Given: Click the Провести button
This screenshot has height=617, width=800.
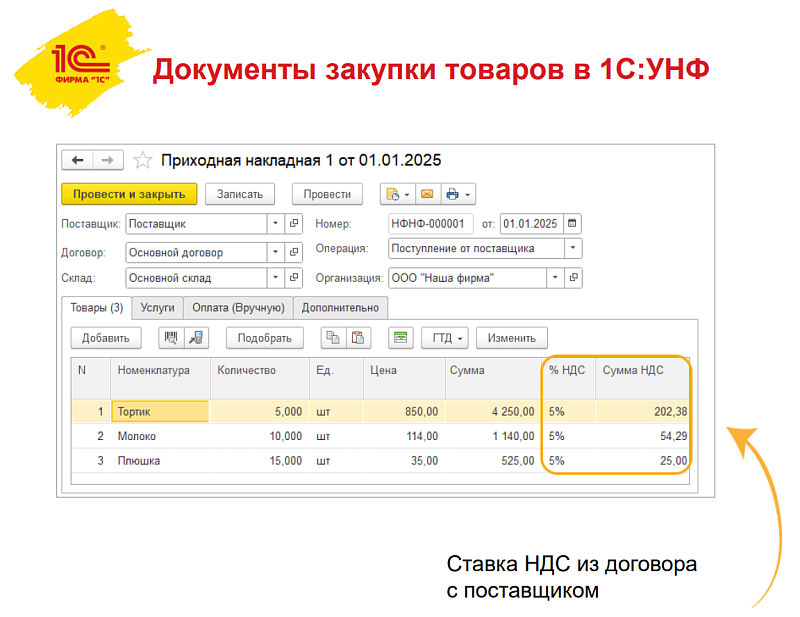Looking at the screenshot, I should tap(327, 194).
